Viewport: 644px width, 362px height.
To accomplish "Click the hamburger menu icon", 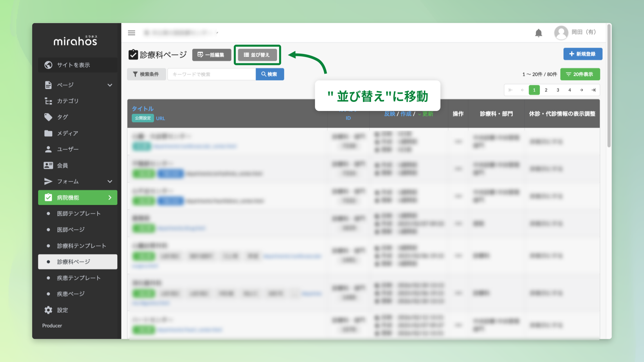I will pyautogui.click(x=131, y=33).
